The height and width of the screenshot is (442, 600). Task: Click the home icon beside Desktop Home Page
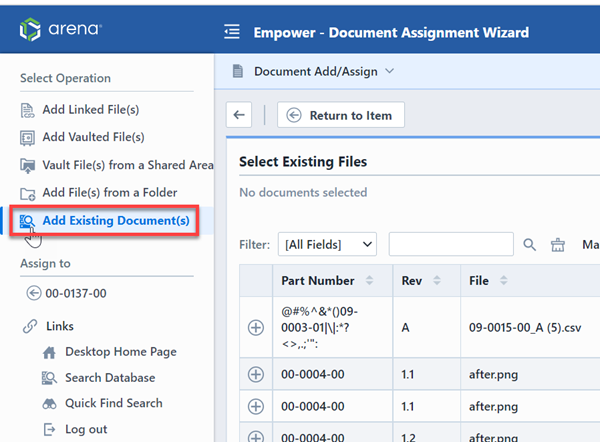49,352
